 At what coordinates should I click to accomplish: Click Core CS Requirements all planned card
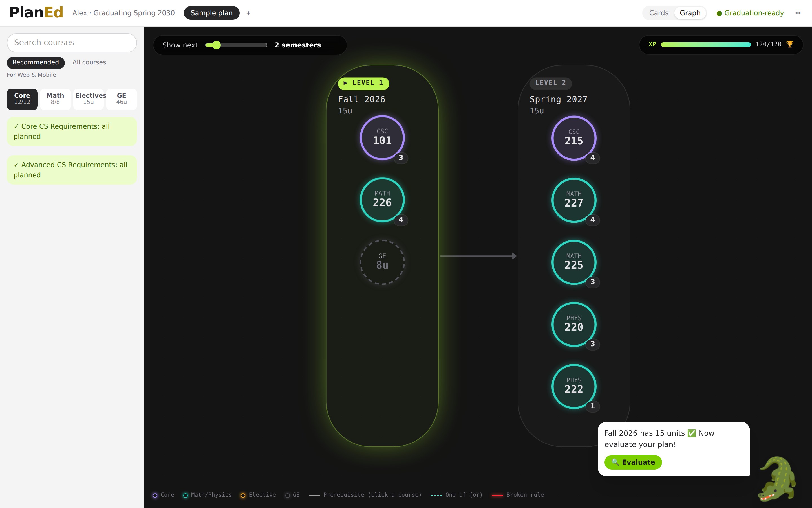72,131
